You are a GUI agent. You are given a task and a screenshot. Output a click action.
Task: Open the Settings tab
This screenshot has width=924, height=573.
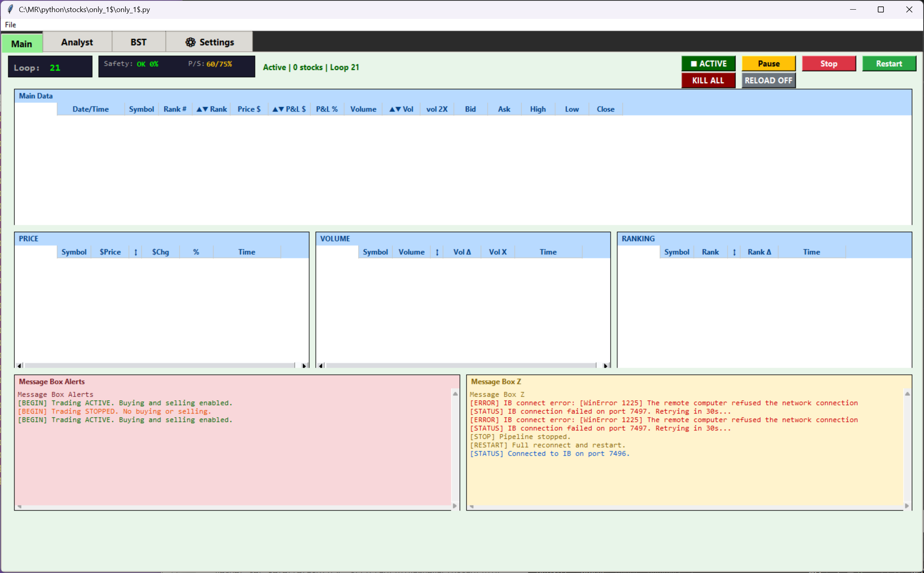pyautogui.click(x=209, y=42)
